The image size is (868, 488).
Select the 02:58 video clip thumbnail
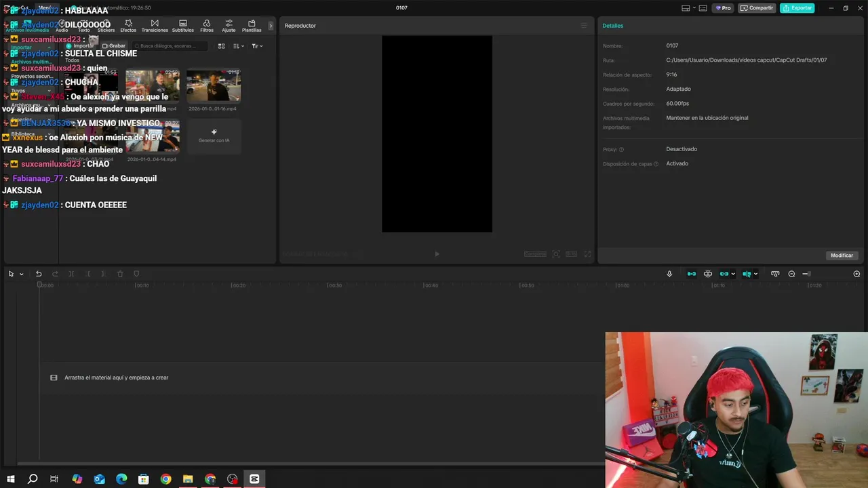pyautogui.click(x=153, y=86)
